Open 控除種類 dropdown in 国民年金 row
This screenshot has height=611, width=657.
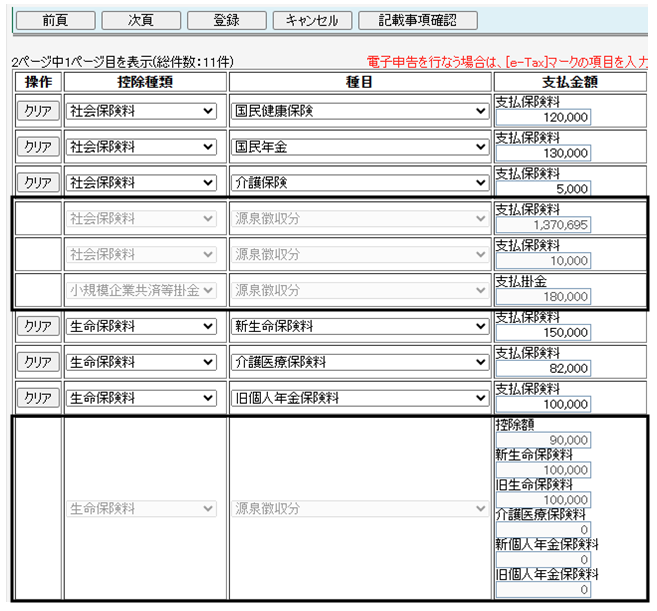click(141, 147)
